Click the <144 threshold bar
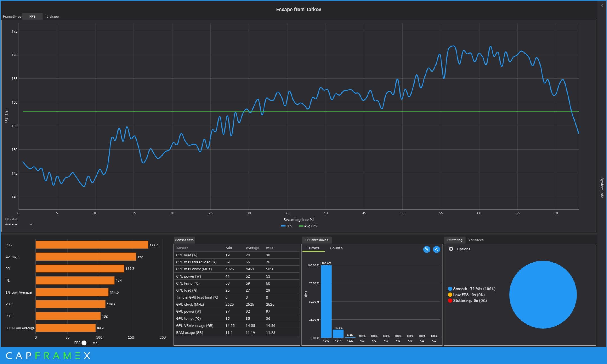 click(338, 334)
